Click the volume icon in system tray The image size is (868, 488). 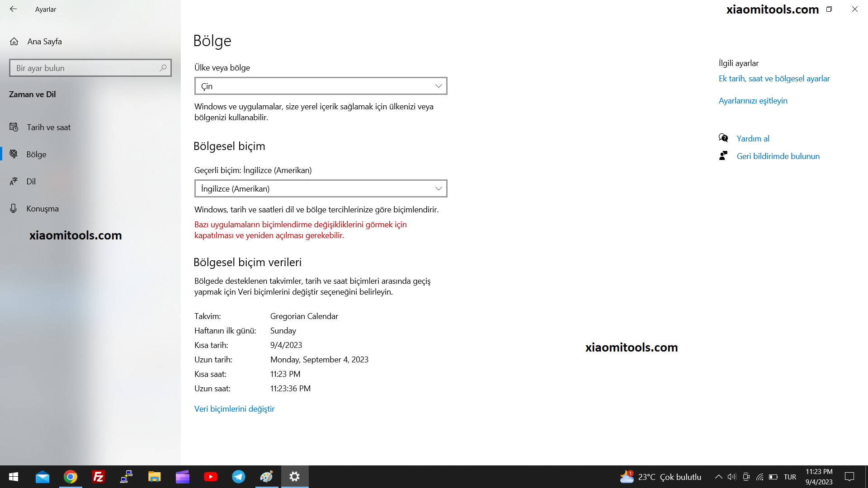click(732, 477)
